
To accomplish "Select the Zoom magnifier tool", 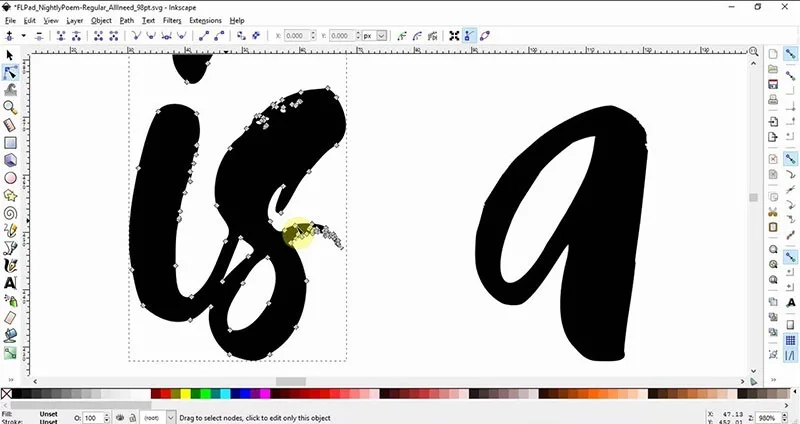I will point(10,107).
